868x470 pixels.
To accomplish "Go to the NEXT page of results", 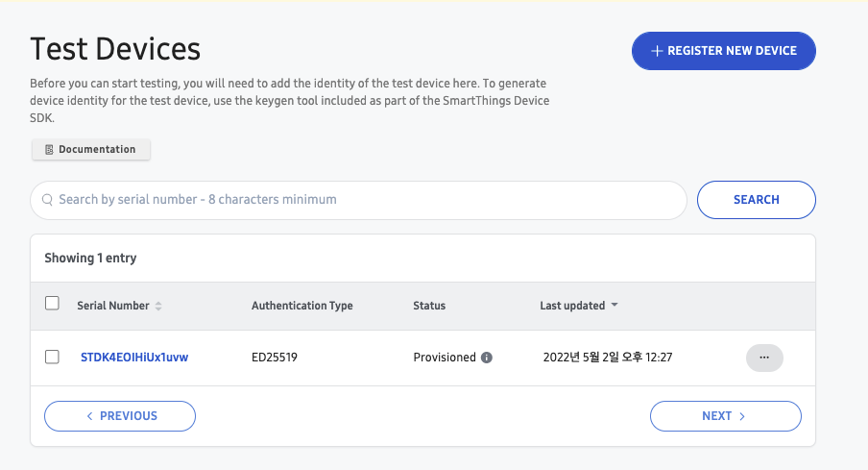I will pos(725,416).
